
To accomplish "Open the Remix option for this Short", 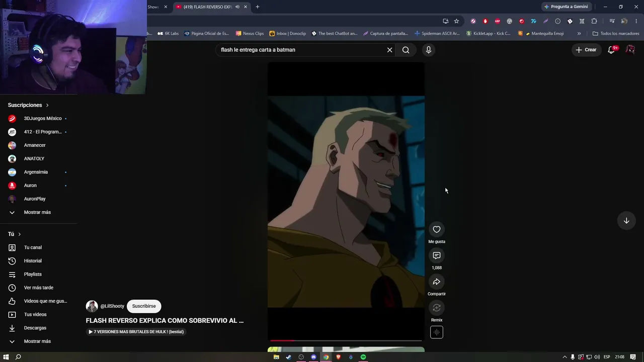I will [x=437, y=308].
